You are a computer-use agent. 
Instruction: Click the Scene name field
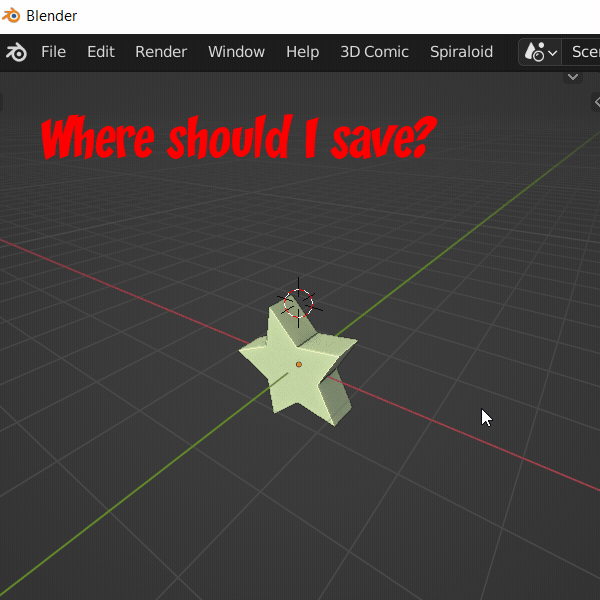[581, 52]
